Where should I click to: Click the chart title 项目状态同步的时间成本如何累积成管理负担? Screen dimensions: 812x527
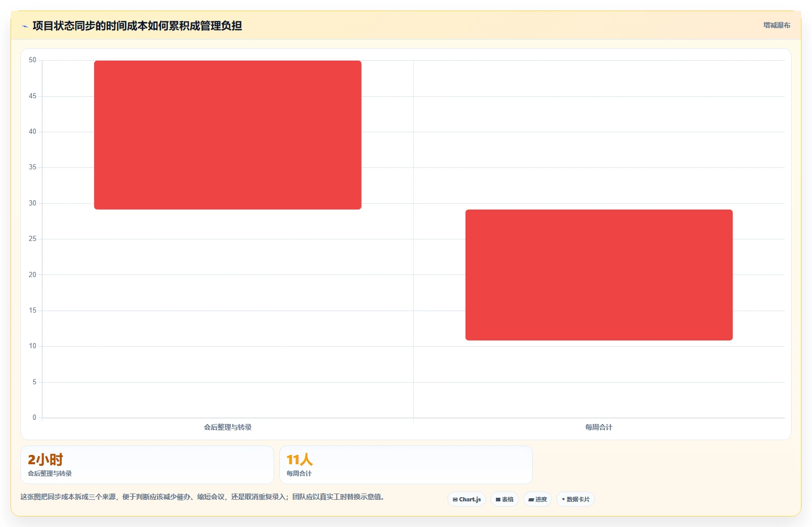(137, 26)
